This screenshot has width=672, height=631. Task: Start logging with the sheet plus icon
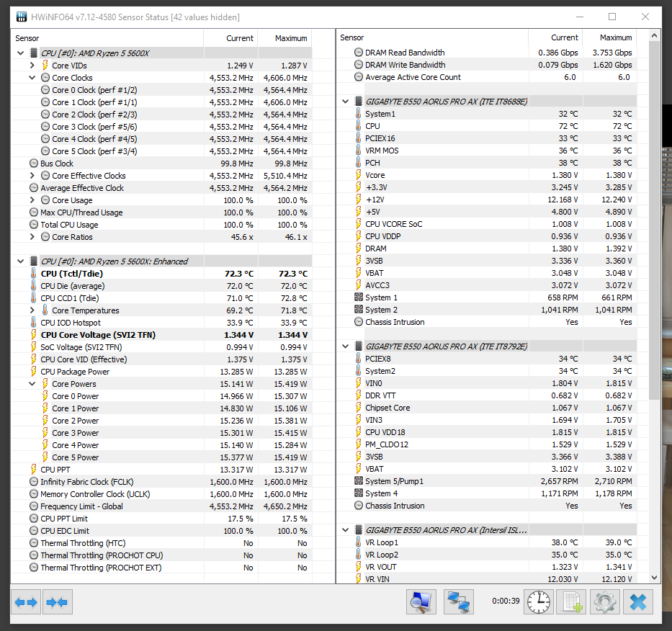tap(571, 602)
